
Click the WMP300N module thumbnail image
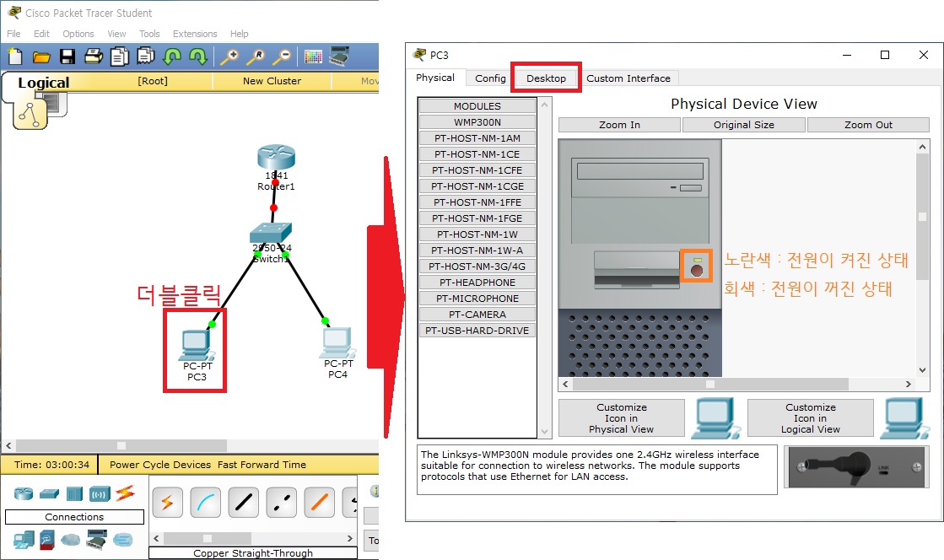tap(857, 467)
